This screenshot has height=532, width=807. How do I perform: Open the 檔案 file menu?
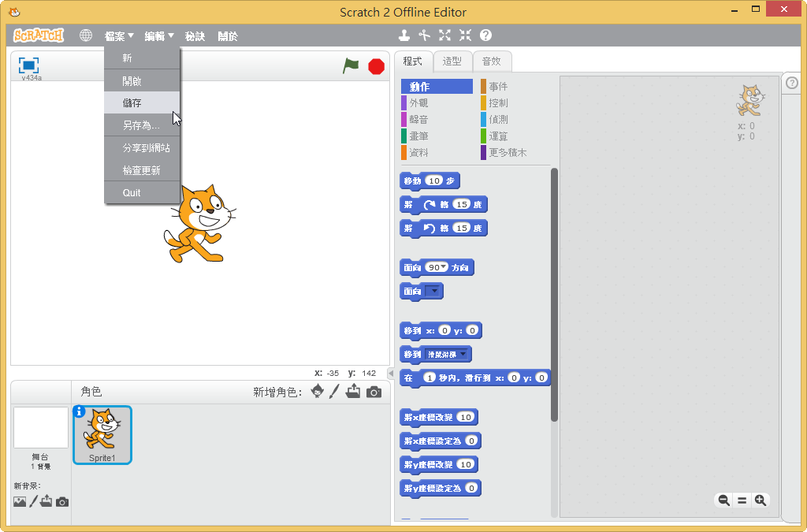[x=119, y=36]
